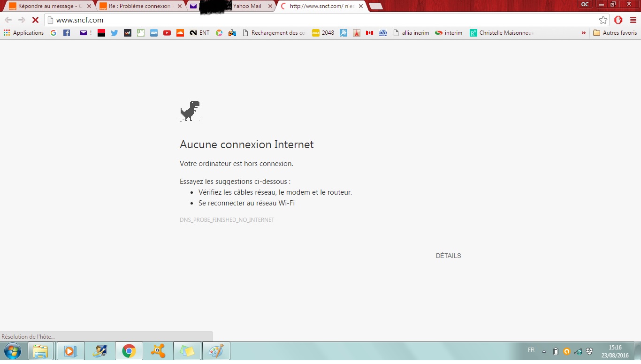This screenshot has height=364, width=641.
Task: Open the Autres favoris folder
Action: click(615, 33)
